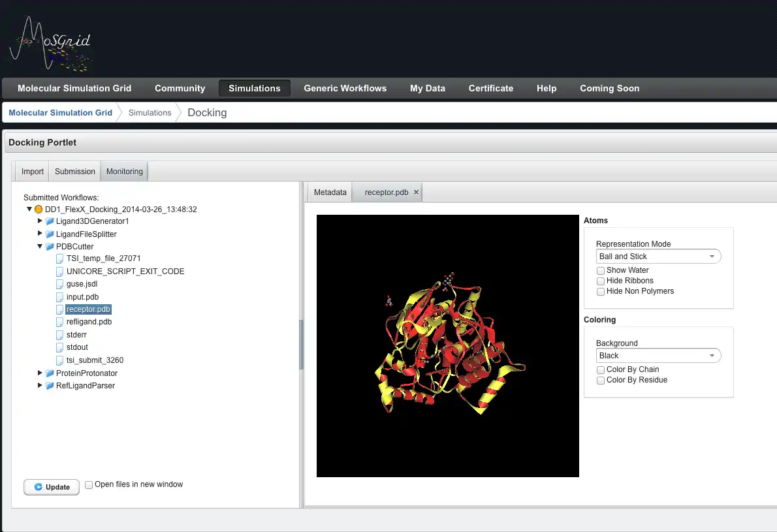Click the tsi_submit_3260 file icon
The image size is (777, 532).
tap(60, 360)
